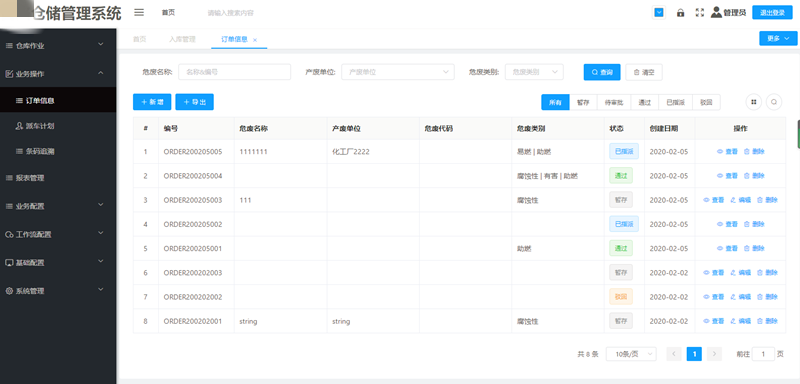Focus the 危废名称 input field
This screenshot has height=384, width=800.
[x=234, y=72]
